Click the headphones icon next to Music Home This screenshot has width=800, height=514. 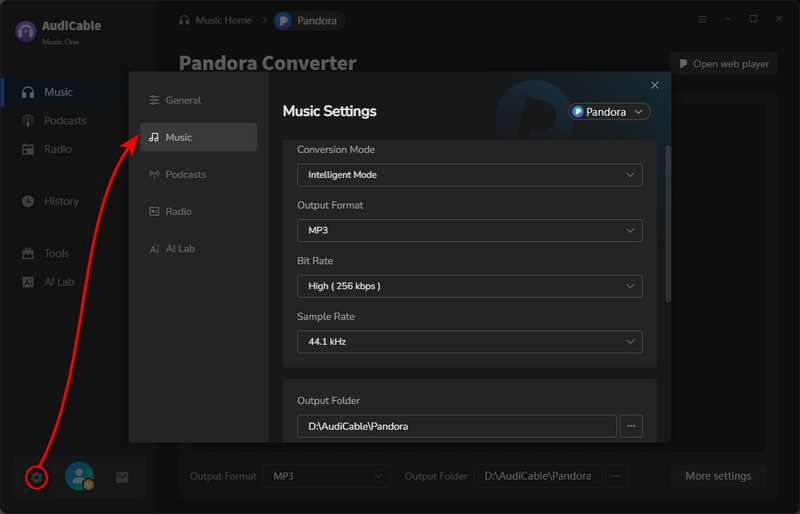coord(184,20)
